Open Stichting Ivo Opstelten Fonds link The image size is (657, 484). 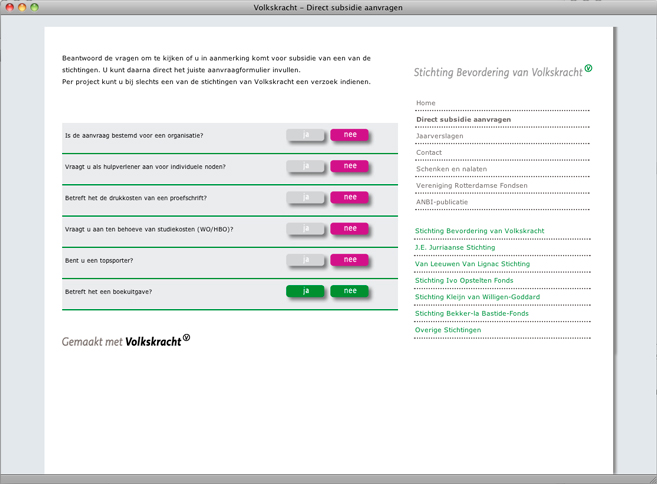pyautogui.click(x=464, y=280)
